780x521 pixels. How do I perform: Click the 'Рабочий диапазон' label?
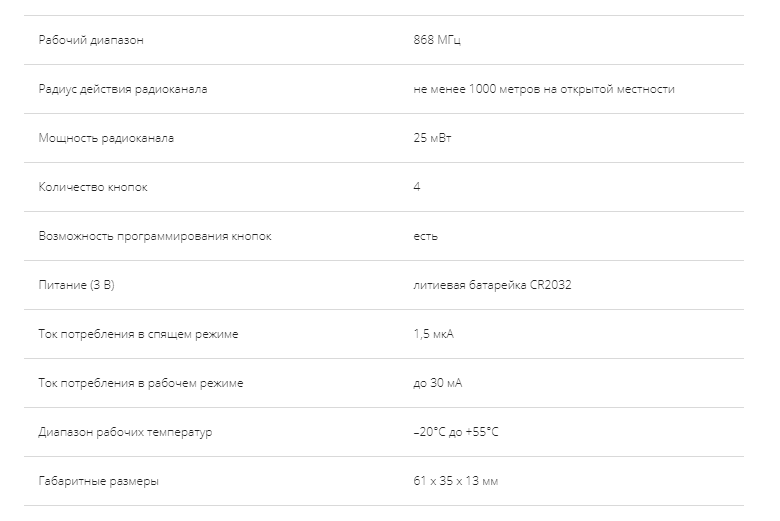coord(91,41)
